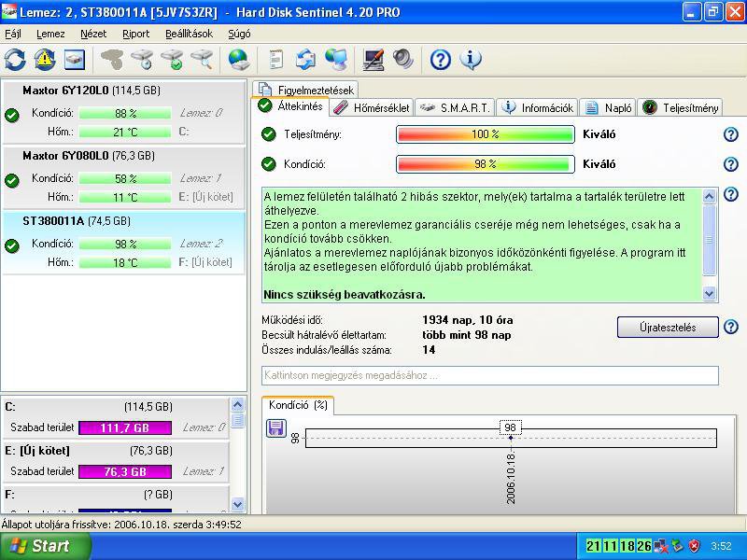
Task: Click the hard disk details toolbar icon
Action: pos(75,60)
